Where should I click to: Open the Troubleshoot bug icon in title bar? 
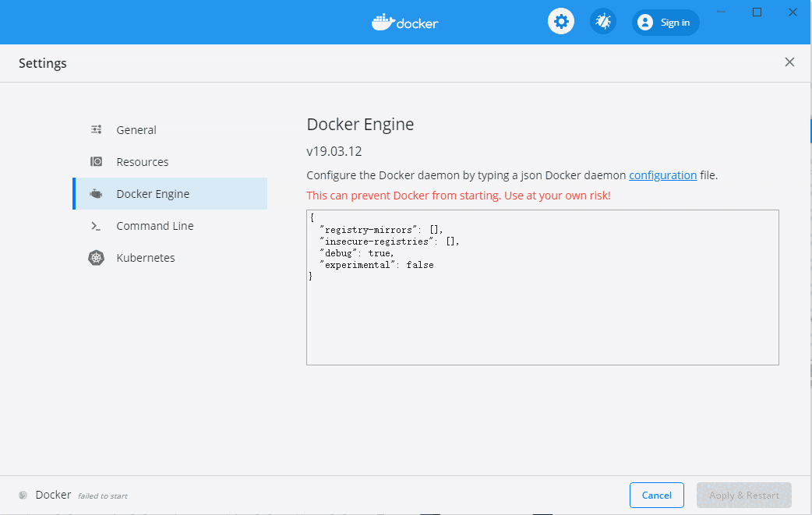tap(602, 21)
